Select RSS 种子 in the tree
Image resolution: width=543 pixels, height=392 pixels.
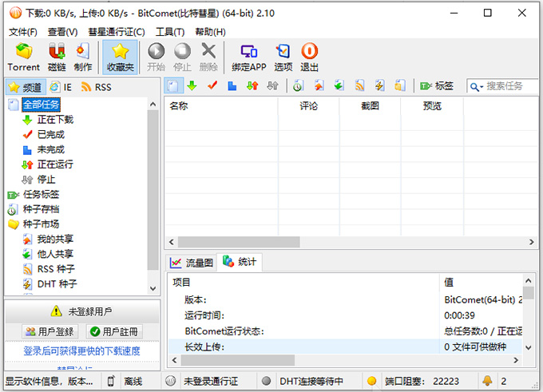pos(56,269)
